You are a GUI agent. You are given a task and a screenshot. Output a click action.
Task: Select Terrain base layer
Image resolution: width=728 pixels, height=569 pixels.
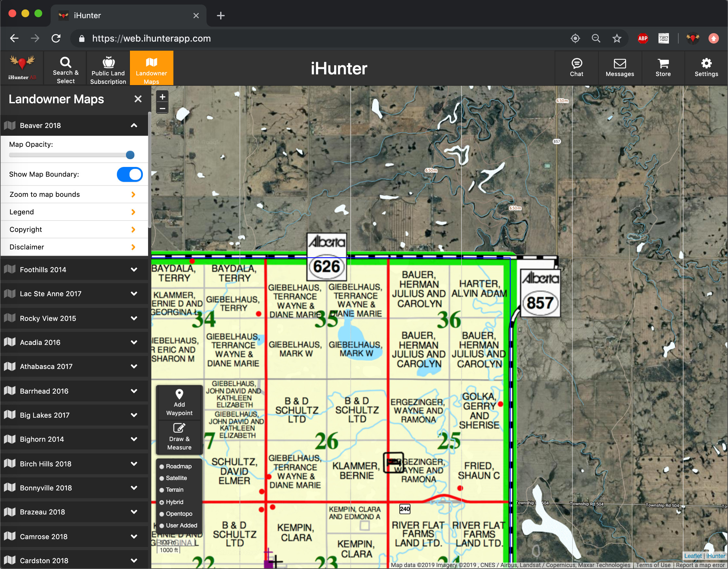click(162, 490)
